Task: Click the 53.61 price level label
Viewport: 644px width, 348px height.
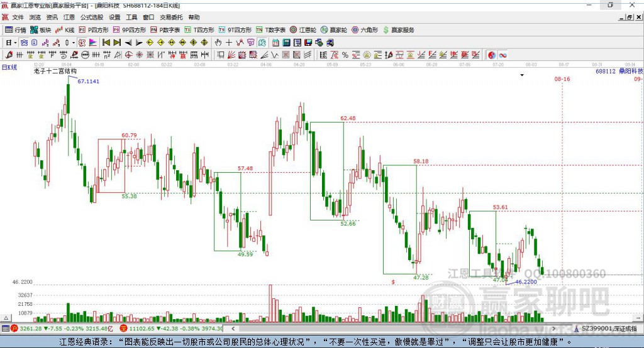Action: [500, 207]
